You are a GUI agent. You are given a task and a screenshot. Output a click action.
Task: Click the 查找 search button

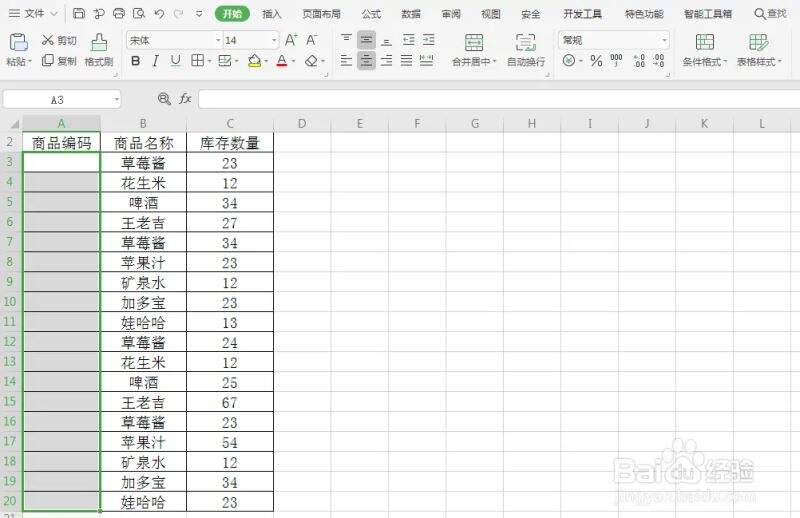click(x=770, y=14)
